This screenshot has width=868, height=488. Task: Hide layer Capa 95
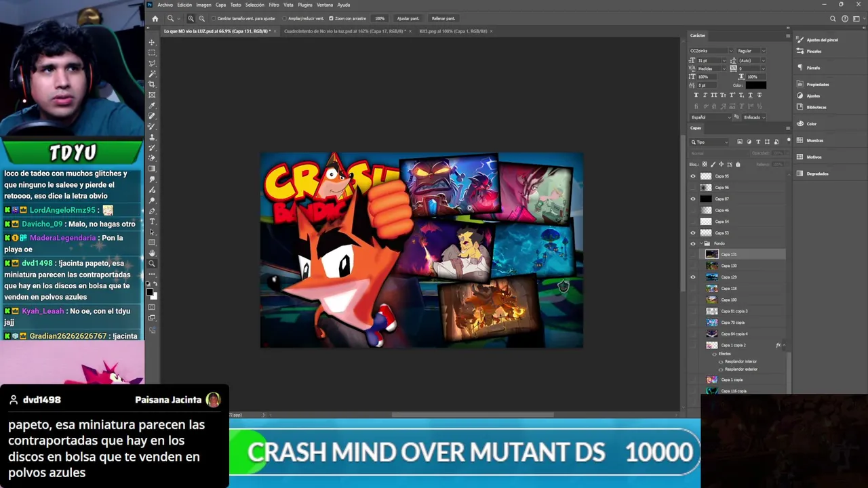[693, 176]
